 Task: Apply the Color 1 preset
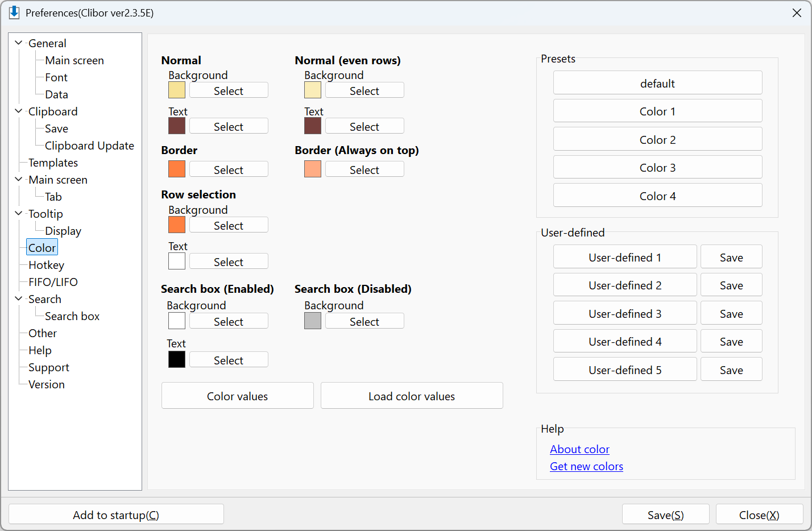(x=658, y=111)
